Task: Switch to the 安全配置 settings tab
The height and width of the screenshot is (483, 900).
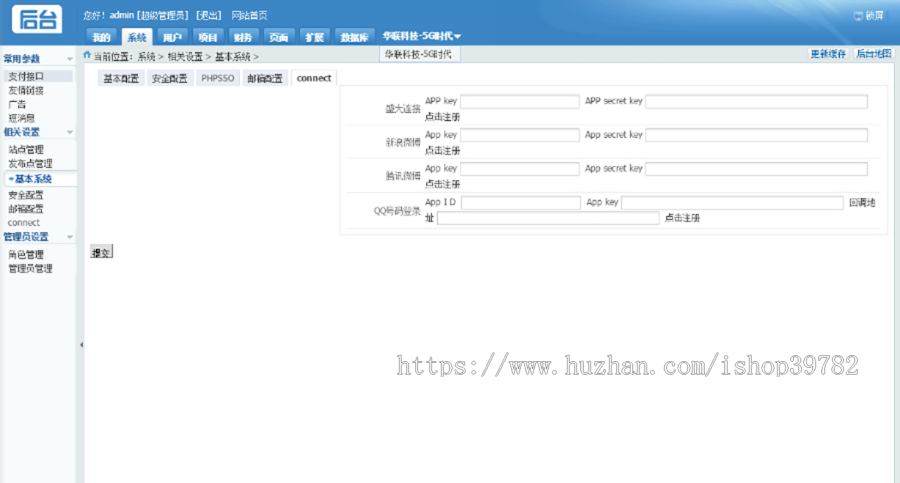Action: coord(169,78)
